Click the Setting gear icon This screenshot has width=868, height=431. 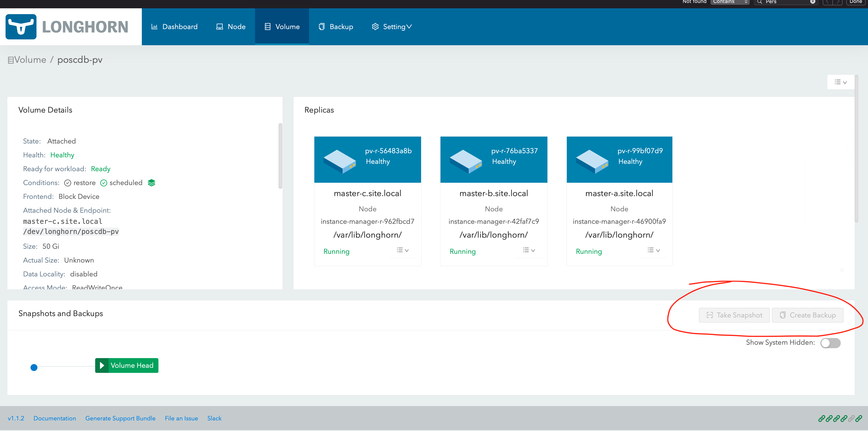[375, 27]
